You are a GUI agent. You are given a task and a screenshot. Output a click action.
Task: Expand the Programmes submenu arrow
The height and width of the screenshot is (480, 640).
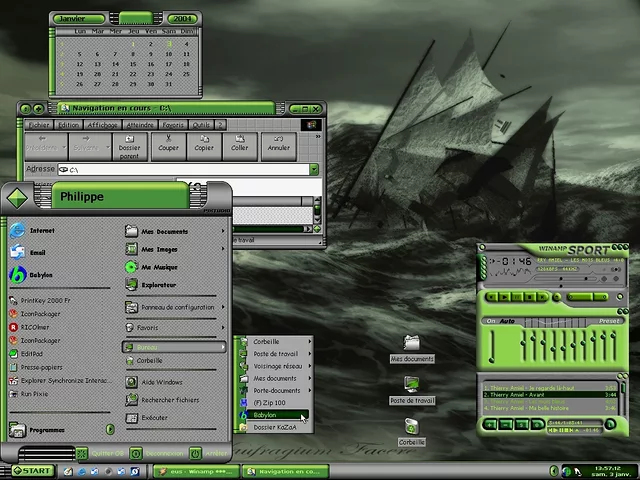point(110,430)
